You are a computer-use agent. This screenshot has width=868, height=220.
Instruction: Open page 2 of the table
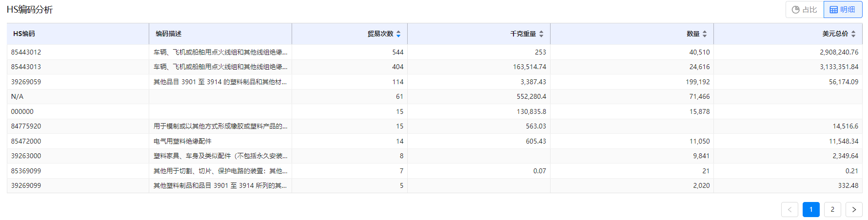pos(832,209)
